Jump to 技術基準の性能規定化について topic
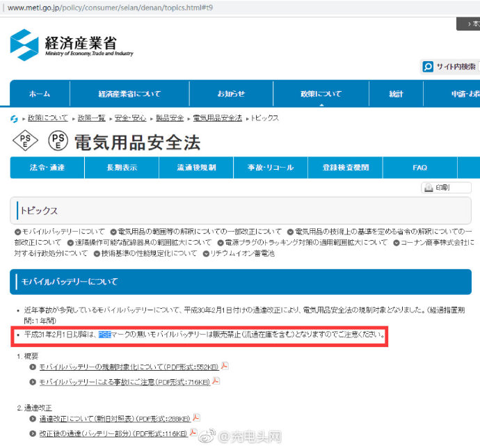 point(148,254)
